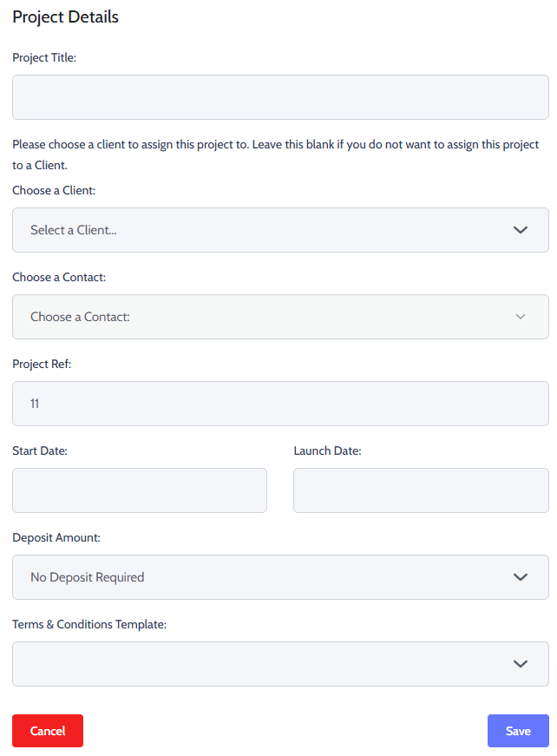The height and width of the screenshot is (756, 557).
Task: Click the Launch Date label
Action: point(328,450)
